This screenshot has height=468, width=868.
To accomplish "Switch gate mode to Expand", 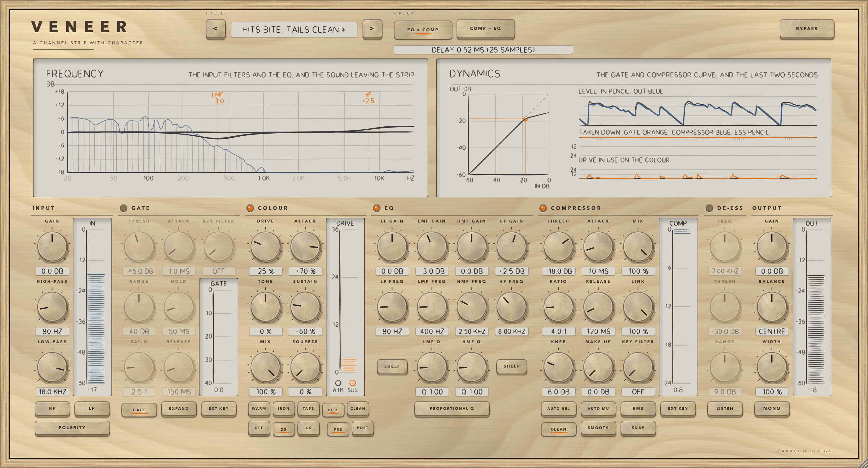I will [179, 409].
